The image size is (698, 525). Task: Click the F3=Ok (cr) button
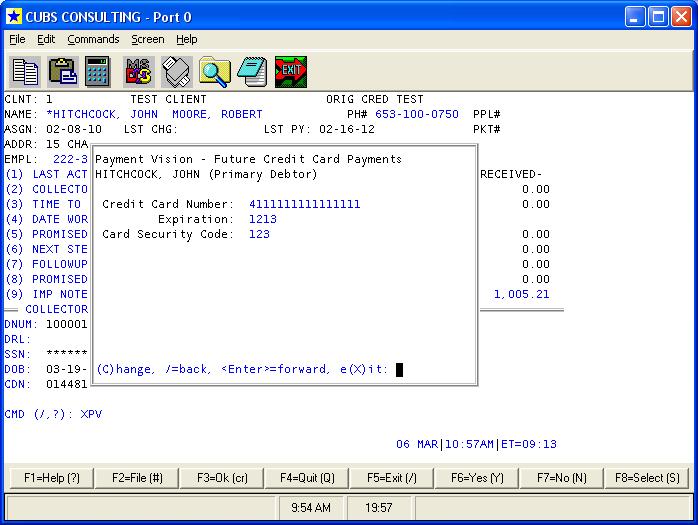(222, 478)
